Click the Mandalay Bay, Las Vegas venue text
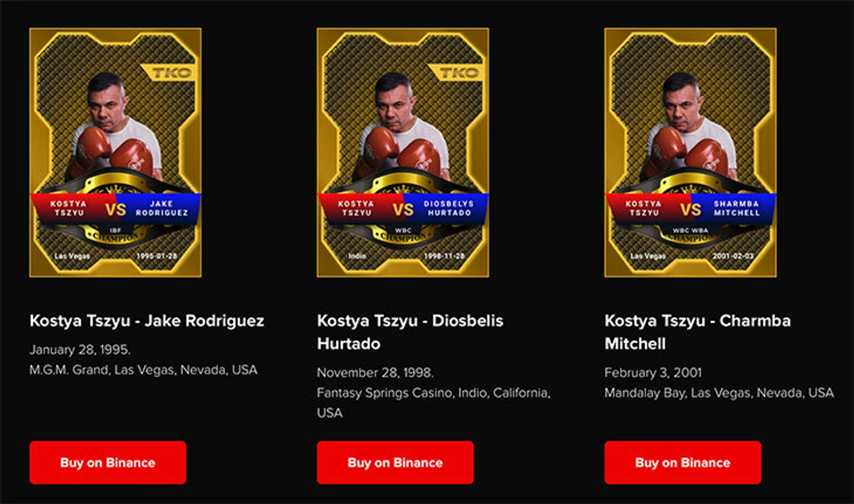Image resolution: width=854 pixels, height=504 pixels. 719,393
